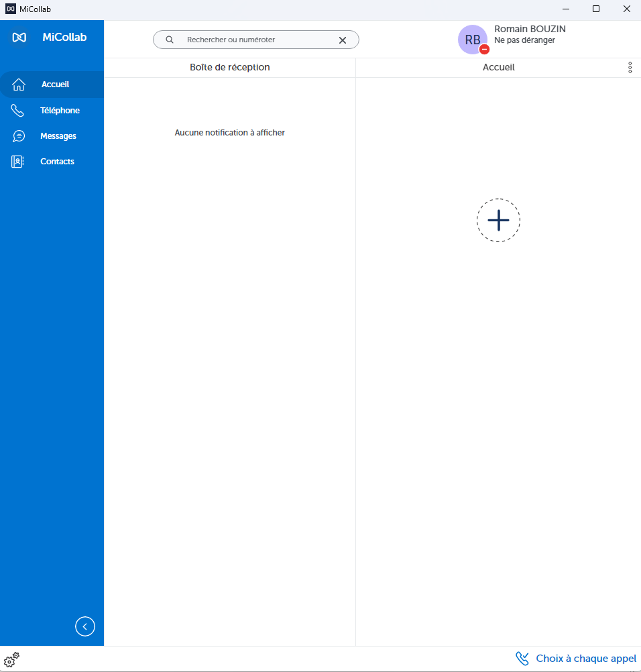Screen dimensions: 641x672
Task: Clear the search field with the X
Action: pyautogui.click(x=343, y=40)
